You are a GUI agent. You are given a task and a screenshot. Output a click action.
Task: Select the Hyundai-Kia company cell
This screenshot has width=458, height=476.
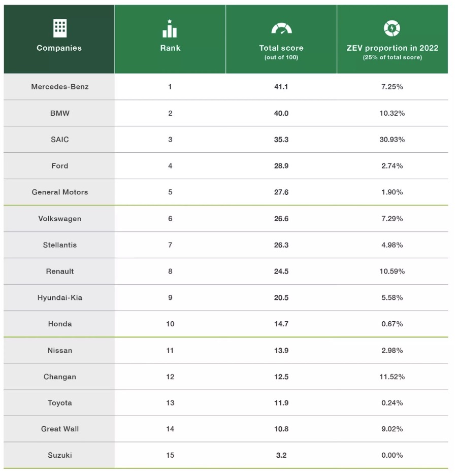tap(60, 298)
